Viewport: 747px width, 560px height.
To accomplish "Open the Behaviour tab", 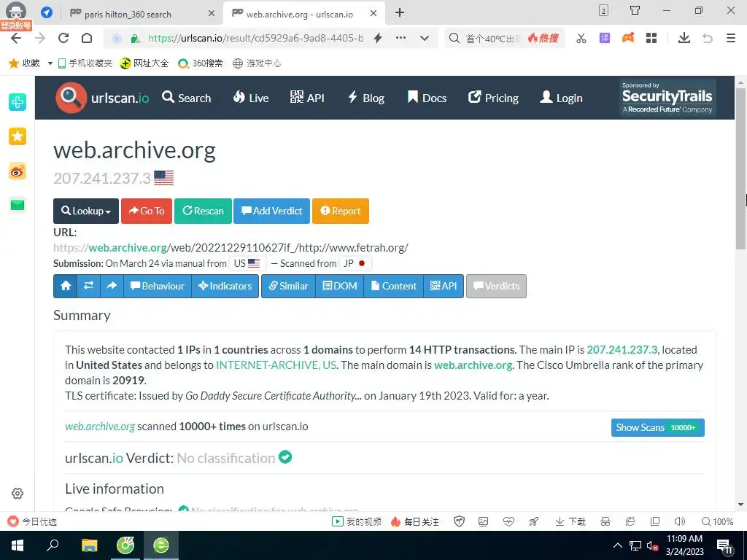I will tap(158, 286).
